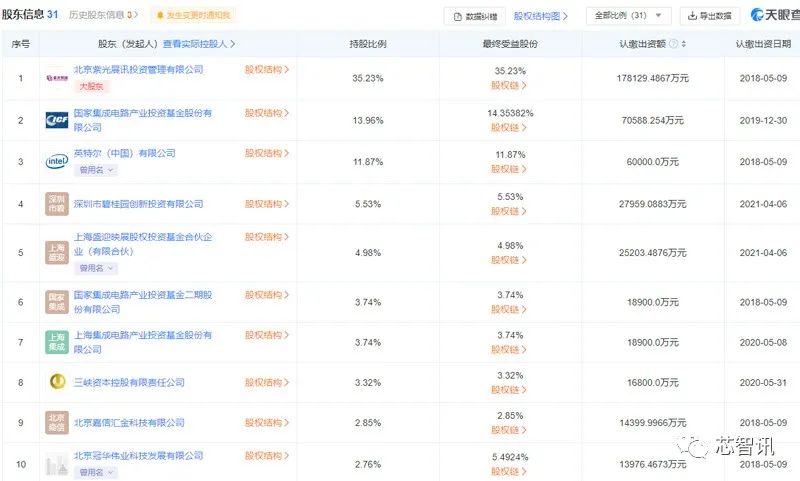Open 股权链 under 14.35382%
The width and height of the screenshot is (800, 481).
point(509,127)
